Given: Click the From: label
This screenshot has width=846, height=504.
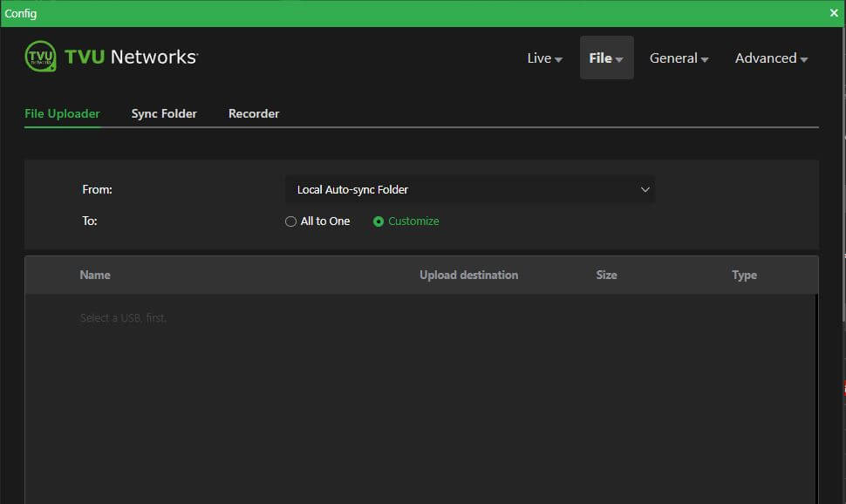Looking at the screenshot, I should (x=97, y=190).
